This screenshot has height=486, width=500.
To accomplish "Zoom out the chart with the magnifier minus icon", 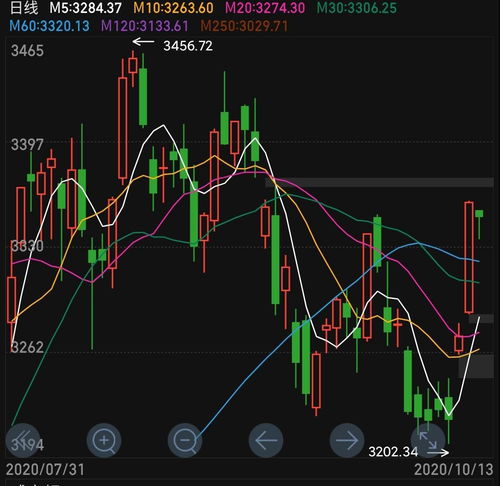I will click(185, 440).
